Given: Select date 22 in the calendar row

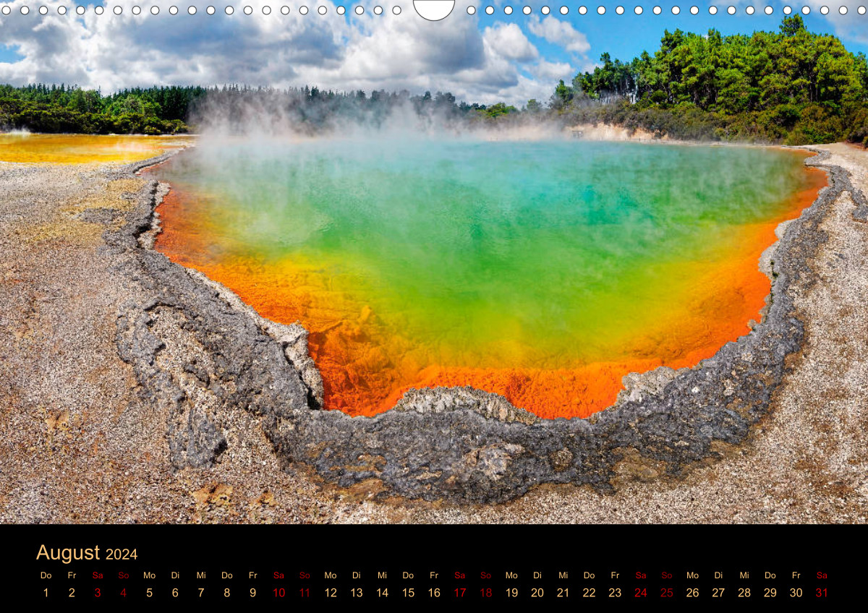Looking at the screenshot, I should click(x=589, y=593).
